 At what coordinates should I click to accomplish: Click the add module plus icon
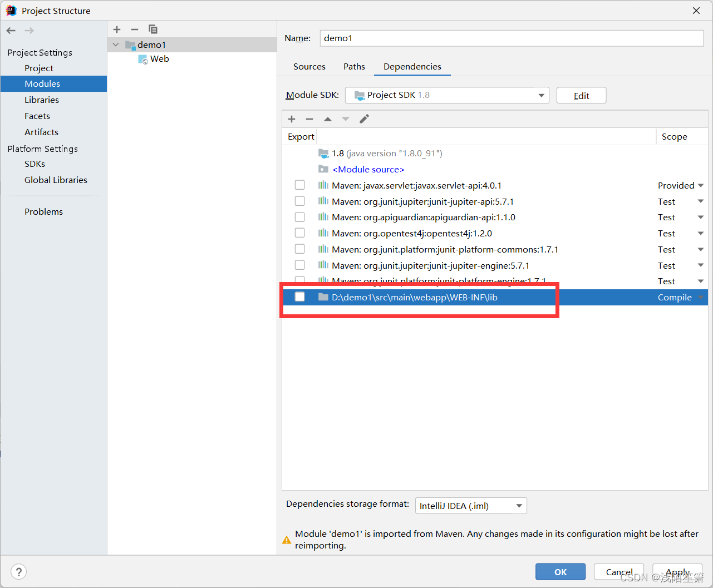click(x=116, y=29)
